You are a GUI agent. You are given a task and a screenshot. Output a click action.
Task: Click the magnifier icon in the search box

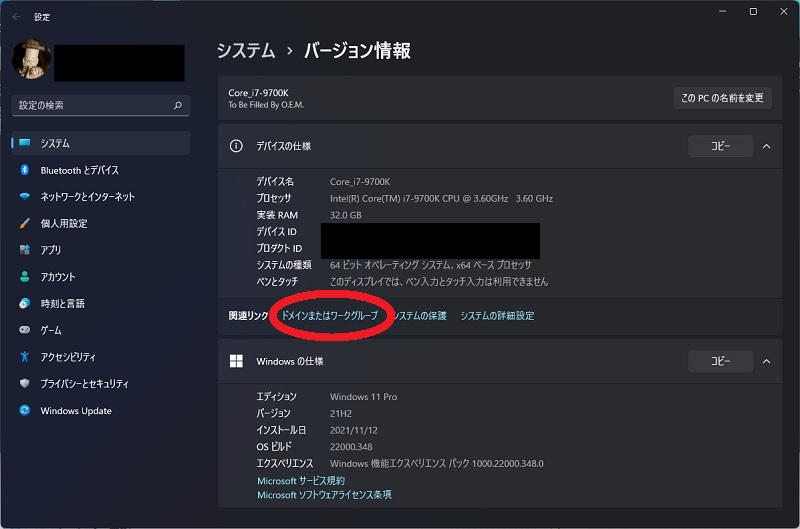178,106
